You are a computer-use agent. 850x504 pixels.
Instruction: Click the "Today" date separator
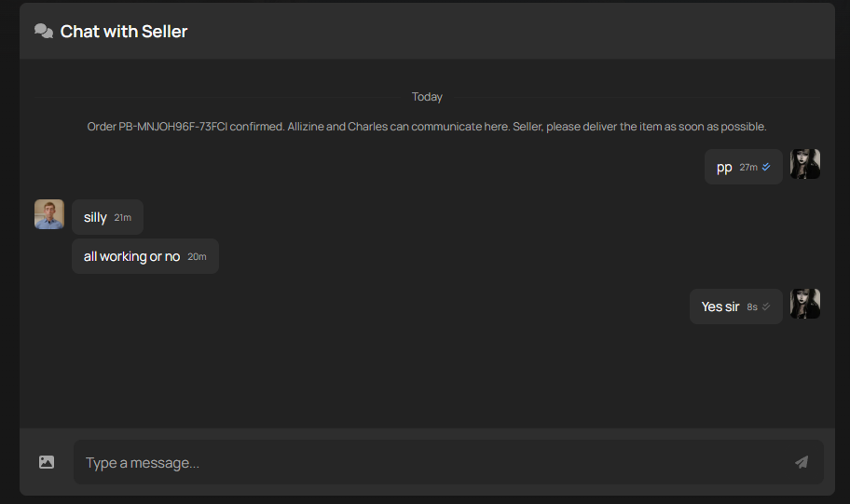coord(427,97)
